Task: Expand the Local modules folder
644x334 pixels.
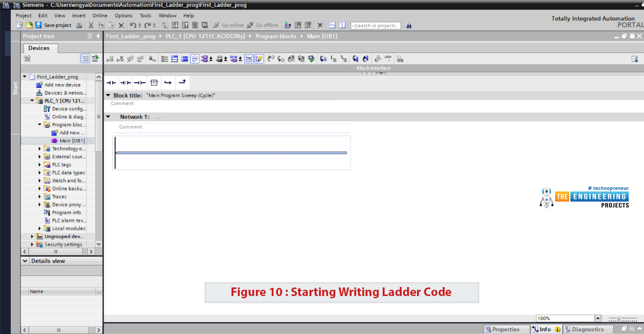Action: tap(40, 228)
